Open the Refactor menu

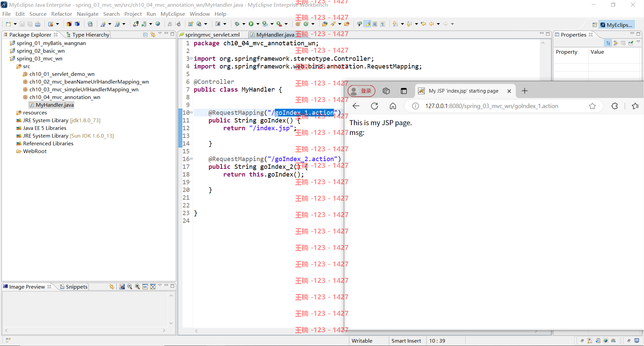pyautogui.click(x=62, y=14)
